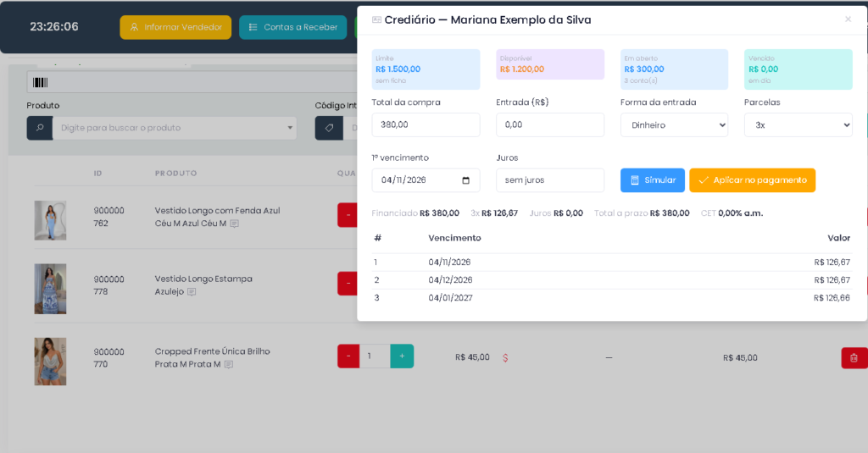Click the red dollar icon for Cropped price
This screenshot has width=868, height=453.
point(505,358)
